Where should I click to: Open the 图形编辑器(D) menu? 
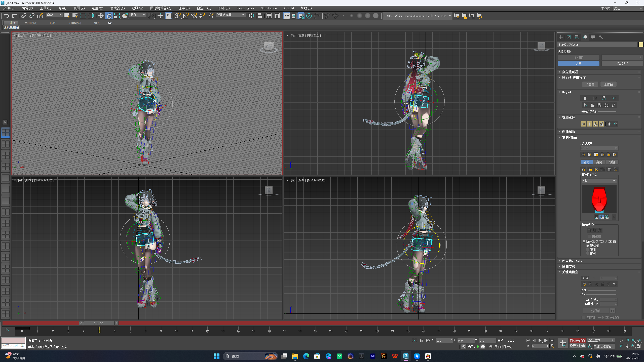pos(161,8)
